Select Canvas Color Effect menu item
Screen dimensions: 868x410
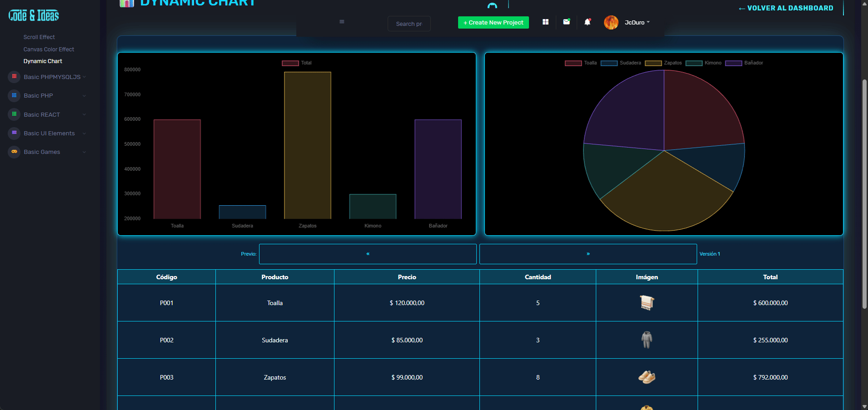pyautogui.click(x=49, y=49)
